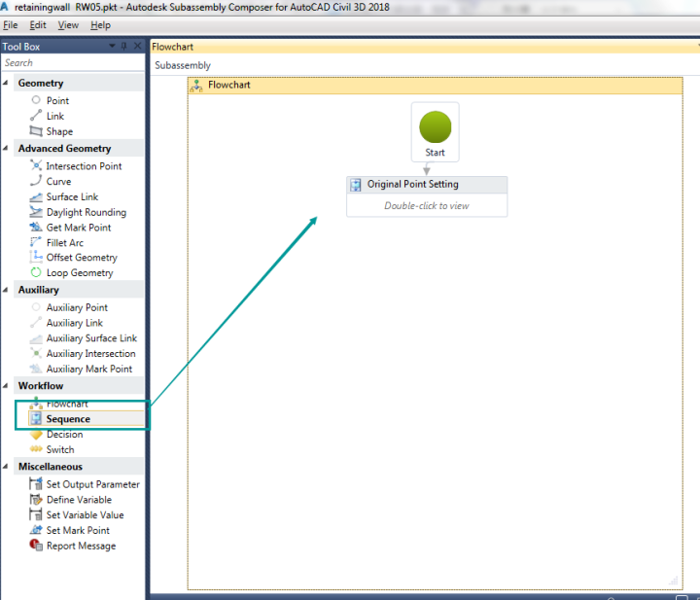700x600 pixels.
Task: Select the Auxiliary Point icon
Action: (x=36, y=307)
